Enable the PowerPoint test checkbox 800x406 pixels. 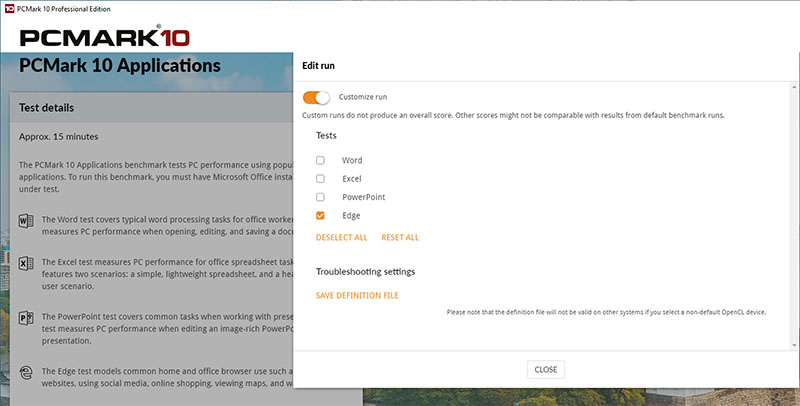click(x=320, y=197)
